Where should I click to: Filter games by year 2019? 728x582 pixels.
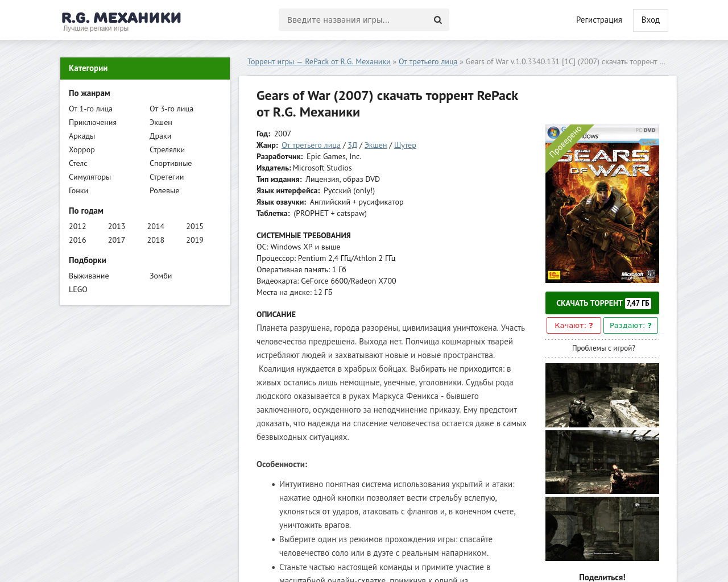[x=195, y=240]
